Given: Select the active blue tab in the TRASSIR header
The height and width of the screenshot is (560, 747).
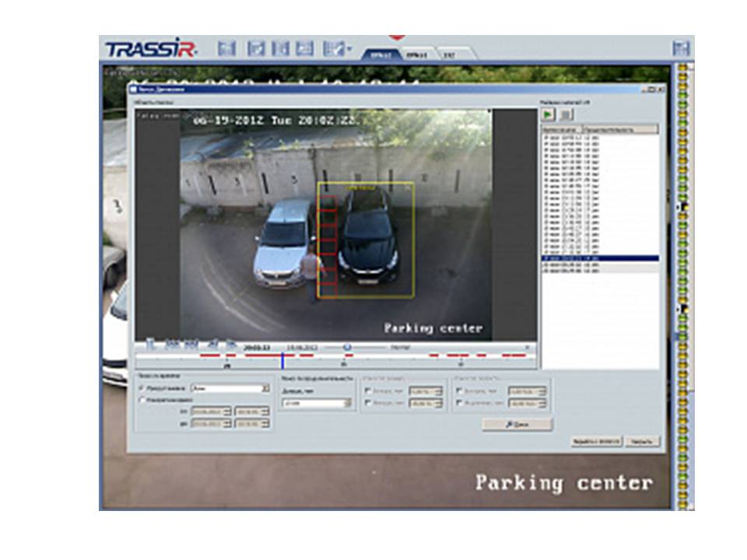Looking at the screenshot, I should [x=381, y=54].
